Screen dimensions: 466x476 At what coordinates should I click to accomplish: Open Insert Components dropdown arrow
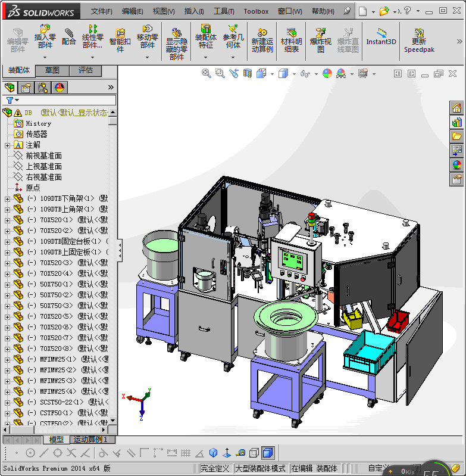(x=45, y=57)
